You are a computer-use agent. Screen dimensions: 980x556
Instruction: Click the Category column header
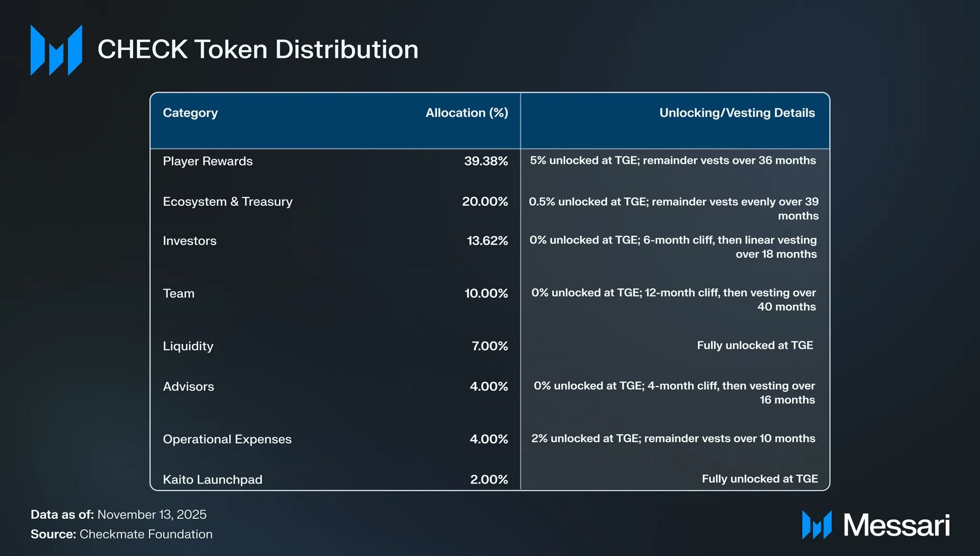click(x=190, y=113)
